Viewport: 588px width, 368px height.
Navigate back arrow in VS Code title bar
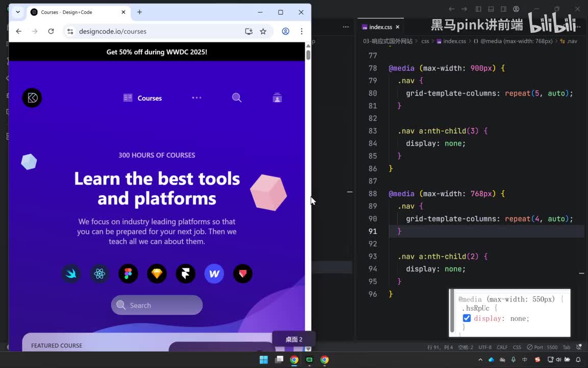click(x=452, y=9)
